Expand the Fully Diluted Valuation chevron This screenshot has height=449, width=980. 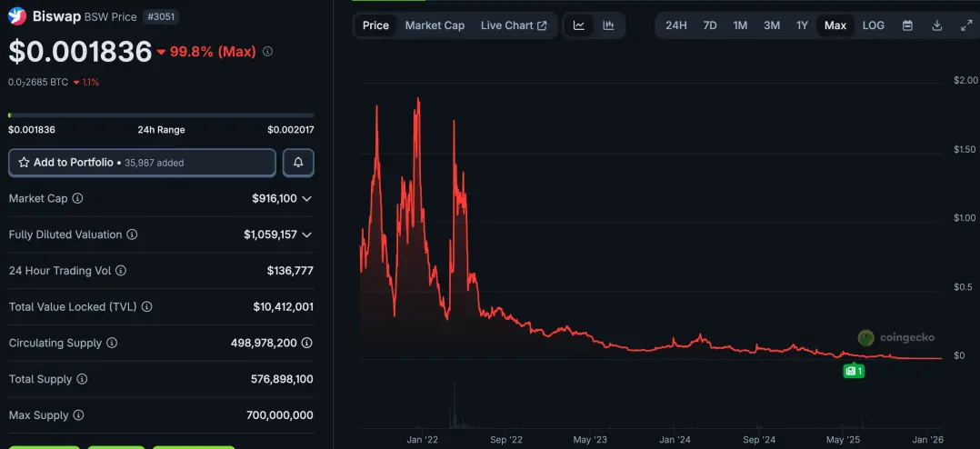point(307,234)
